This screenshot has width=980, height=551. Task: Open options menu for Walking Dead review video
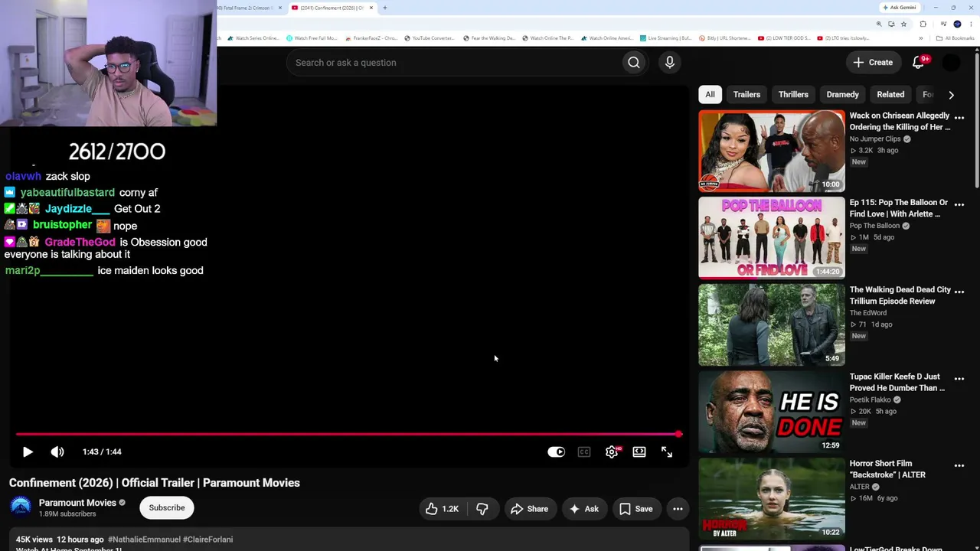[x=959, y=292]
